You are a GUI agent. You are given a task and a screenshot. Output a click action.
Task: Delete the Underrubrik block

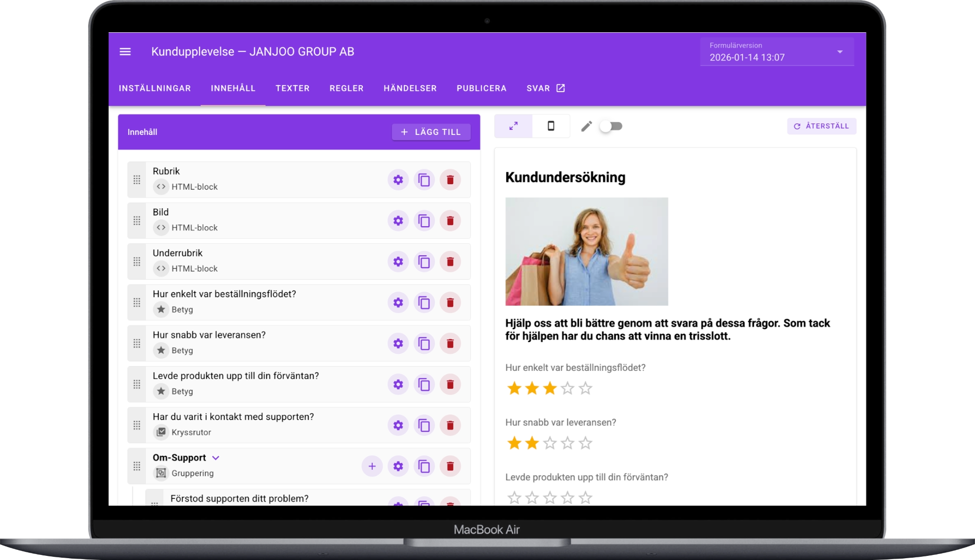coord(450,262)
